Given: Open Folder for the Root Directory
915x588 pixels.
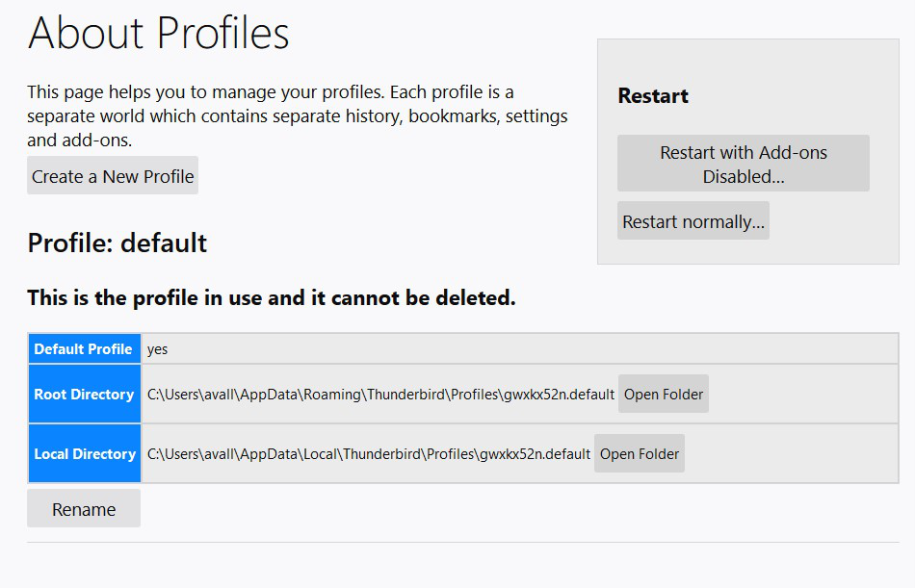Looking at the screenshot, I should tap(664, 395).
